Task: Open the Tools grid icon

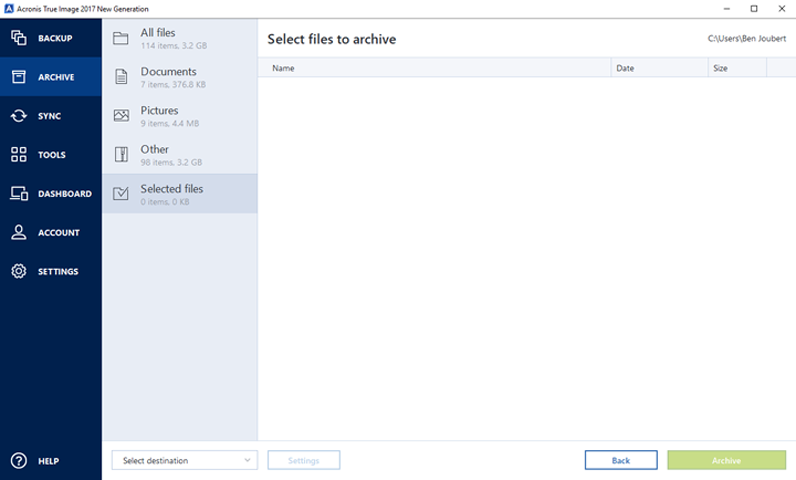Action: (x=18, y=155)
